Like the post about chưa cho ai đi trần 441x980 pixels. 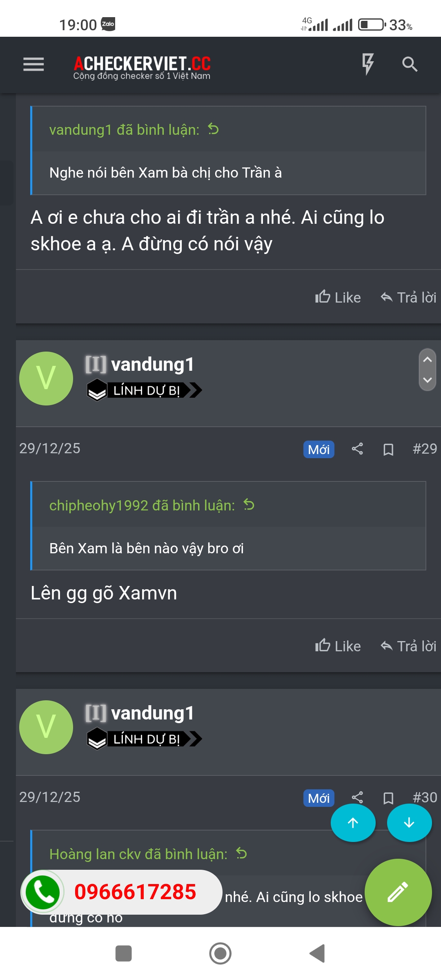point(338,297)
